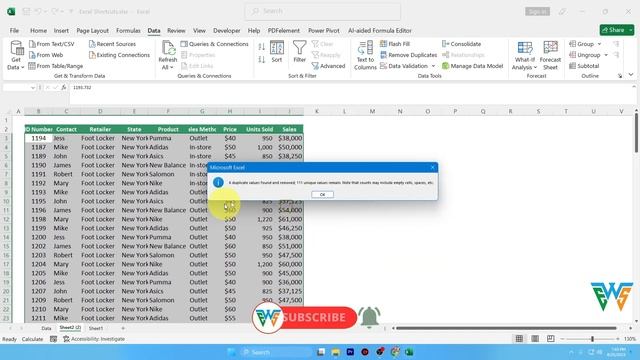640x360 pixels.
Task: Select the Sheet1 sheet tab
Action: [96, 328]
